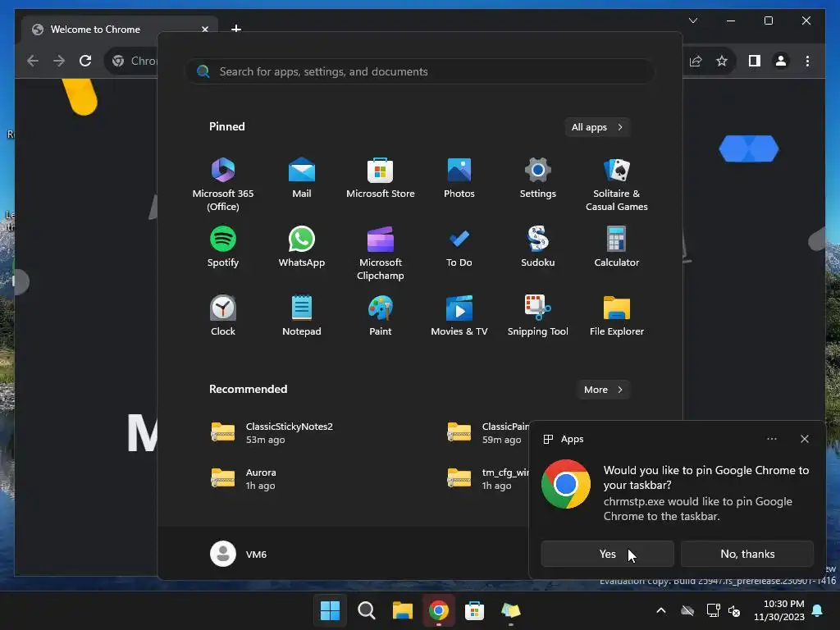Open recommended tm_cfg item
This screenshot has width=840, height=630.
coord(487,479)
